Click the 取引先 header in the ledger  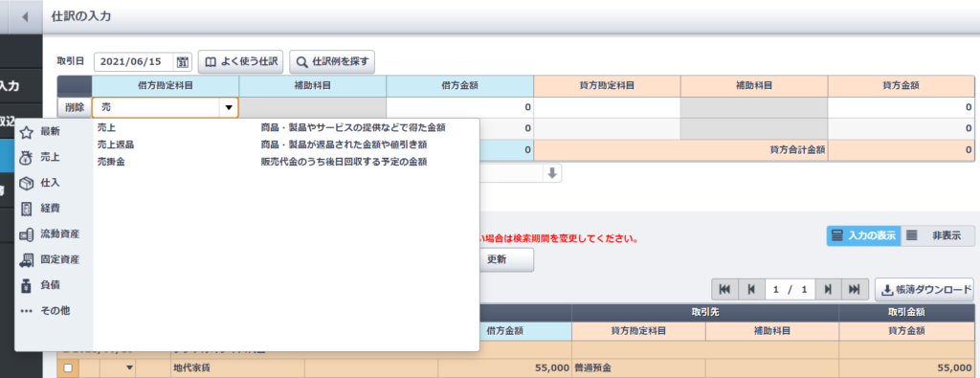click(705, 312)
